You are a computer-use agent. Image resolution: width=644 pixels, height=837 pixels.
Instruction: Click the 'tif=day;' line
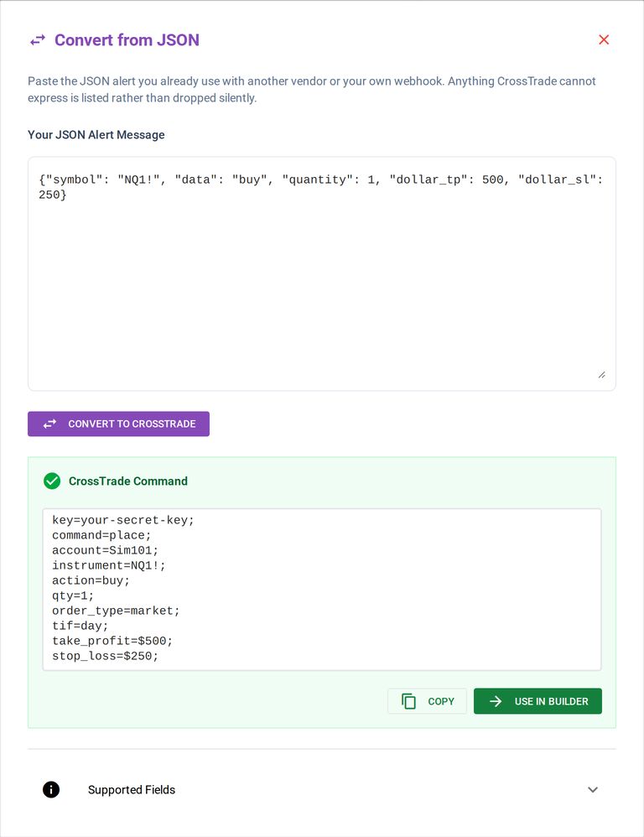(x=80, y=626)
